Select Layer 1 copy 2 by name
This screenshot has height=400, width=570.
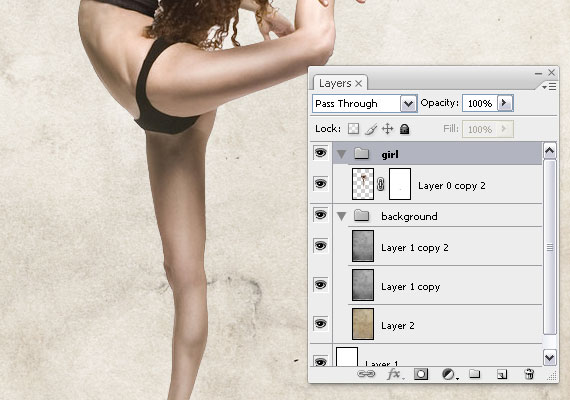pos(414,248)
